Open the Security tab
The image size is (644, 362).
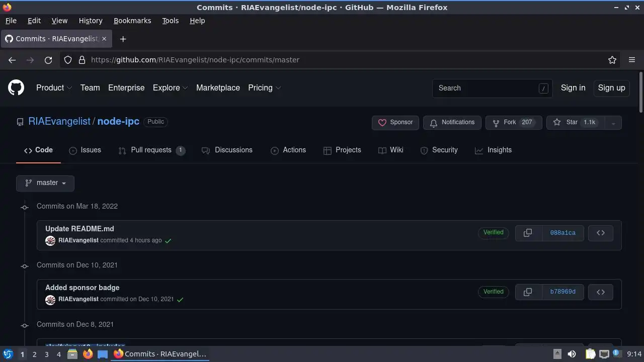(439, 150)
